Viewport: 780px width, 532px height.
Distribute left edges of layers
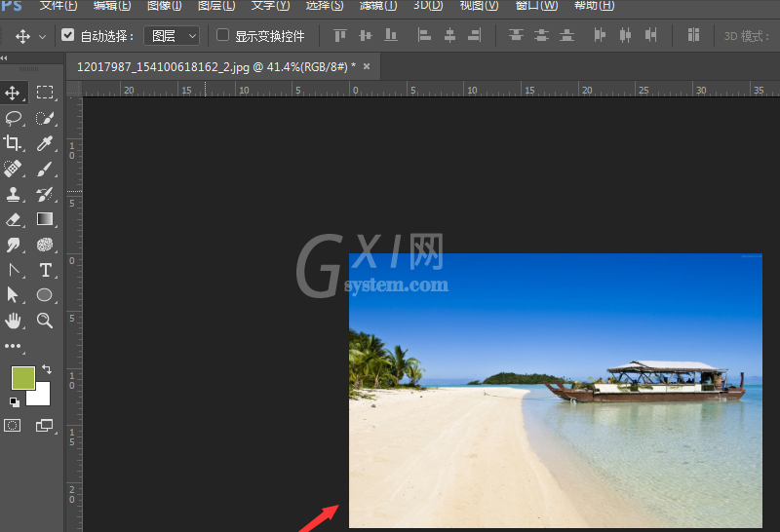tap(600, 35)
